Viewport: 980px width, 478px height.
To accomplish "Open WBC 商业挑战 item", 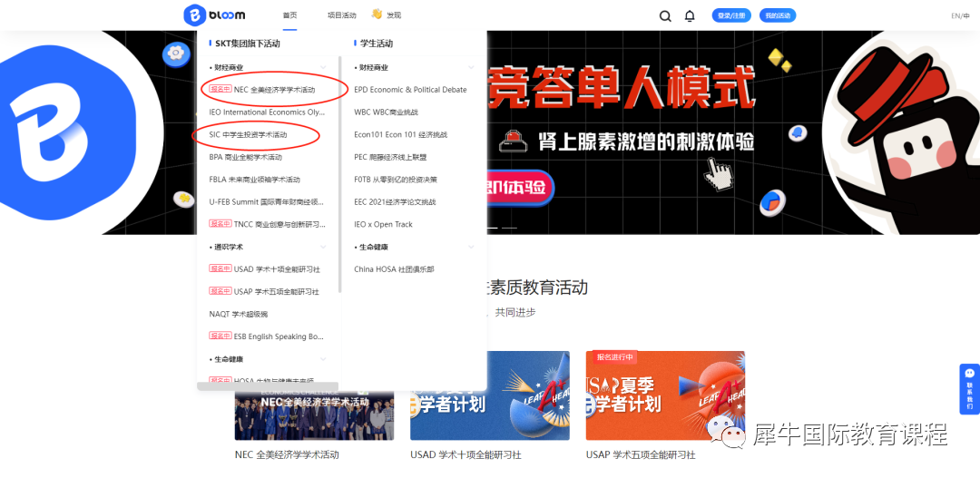I will [x=387, y=112].
